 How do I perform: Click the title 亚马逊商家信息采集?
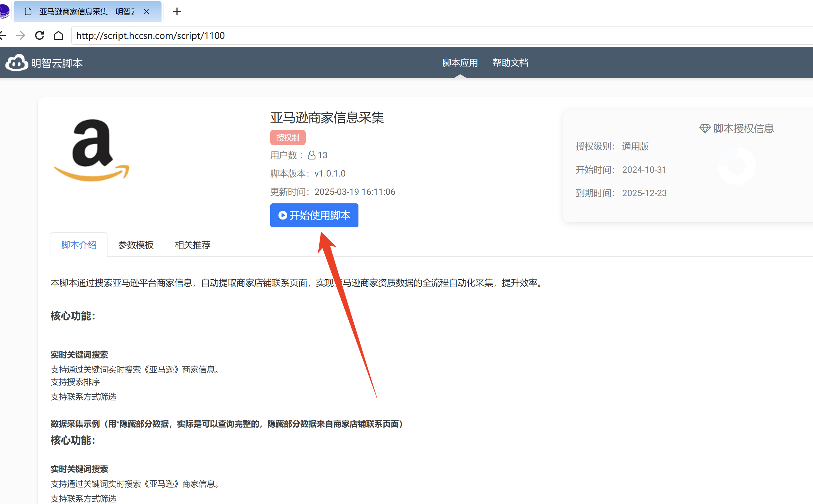[327, 118]
